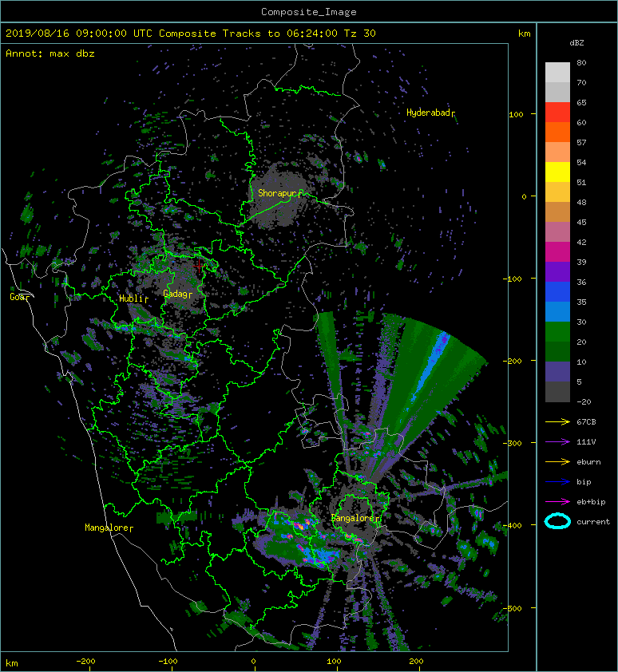Click the 45 dBZ scale value
The width and height of the screenshot is (618, 672).
(x=581, y=222)
